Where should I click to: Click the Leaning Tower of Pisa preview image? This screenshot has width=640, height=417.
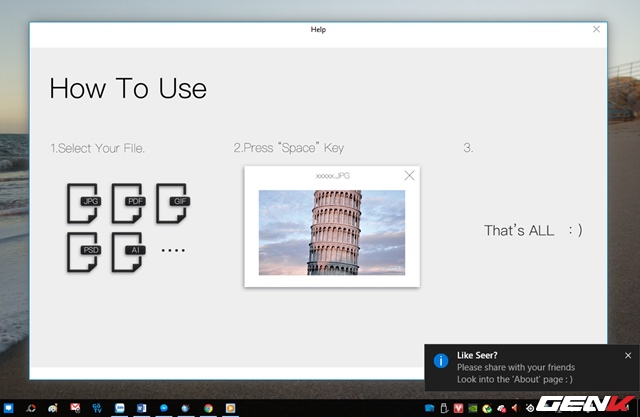click(x=332, y=232)
